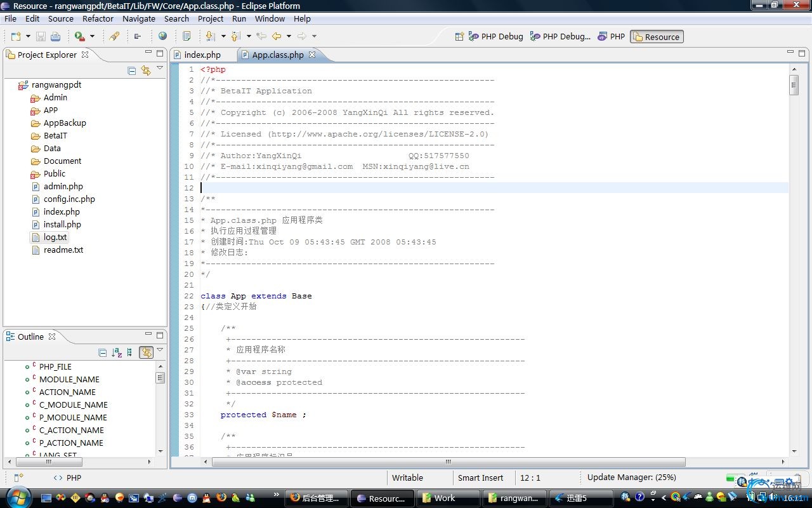Open the Previous Annotation dropdown arrow

249,36
